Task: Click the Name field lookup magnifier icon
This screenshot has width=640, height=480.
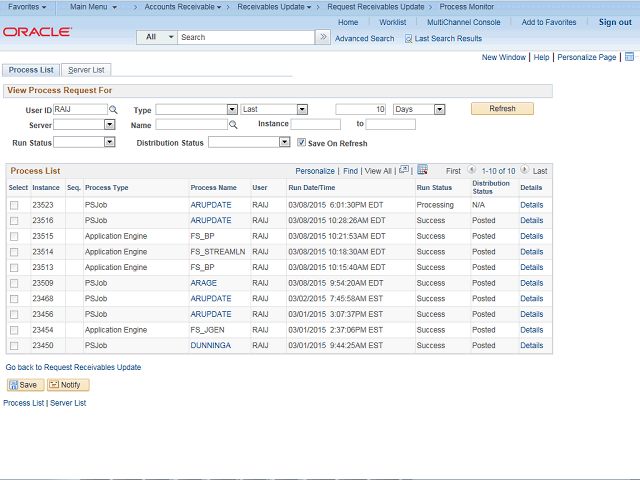Action: (x=233, y=125)
